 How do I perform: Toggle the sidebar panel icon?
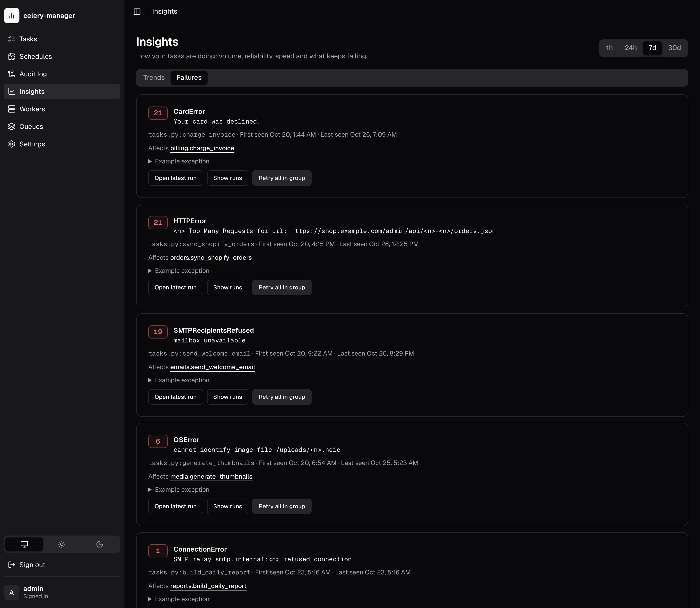tap(137, 11)
